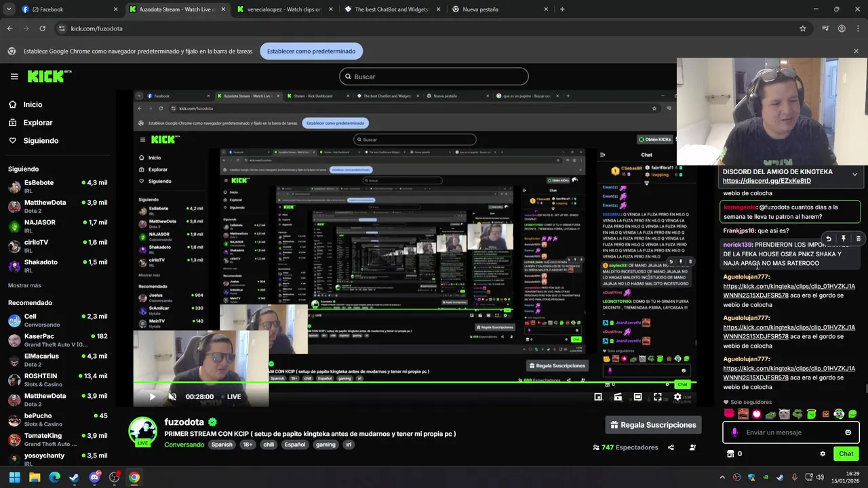Bookmark this page with star icon
The height and width of the screenshot is (488, 868).
(x=803, y=28)
